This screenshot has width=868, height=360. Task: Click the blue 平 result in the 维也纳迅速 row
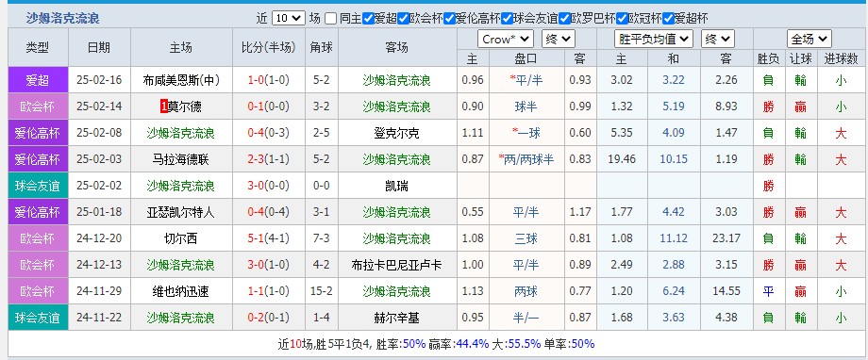coord(768,291)
